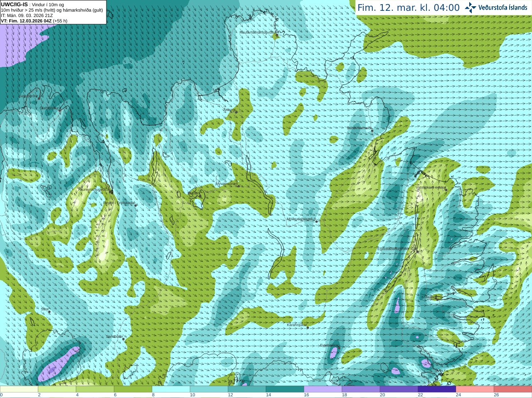Click the 18–20 m/s light purple scale swatch
This screenshot has width=532, height=398.
[x=361, y=389]
